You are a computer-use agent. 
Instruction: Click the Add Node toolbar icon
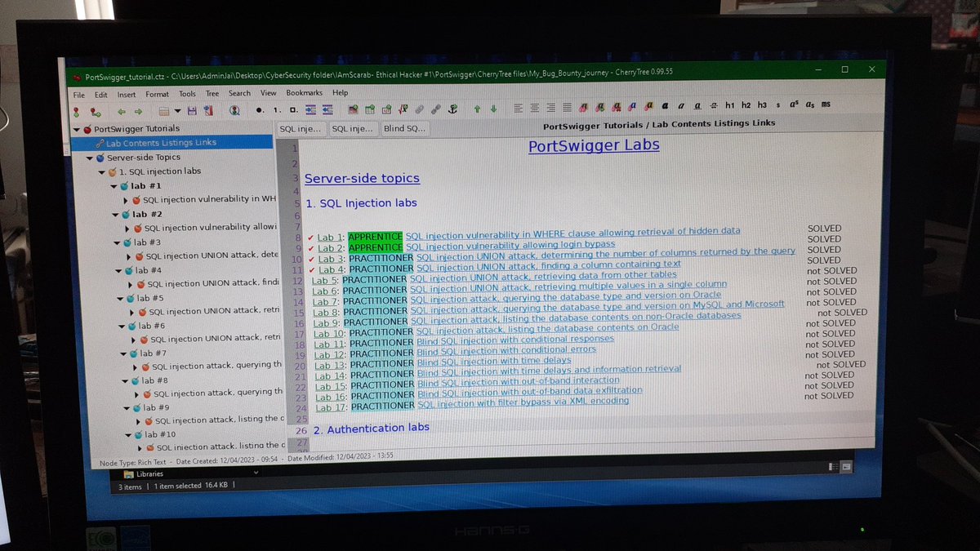coord(77,111)
